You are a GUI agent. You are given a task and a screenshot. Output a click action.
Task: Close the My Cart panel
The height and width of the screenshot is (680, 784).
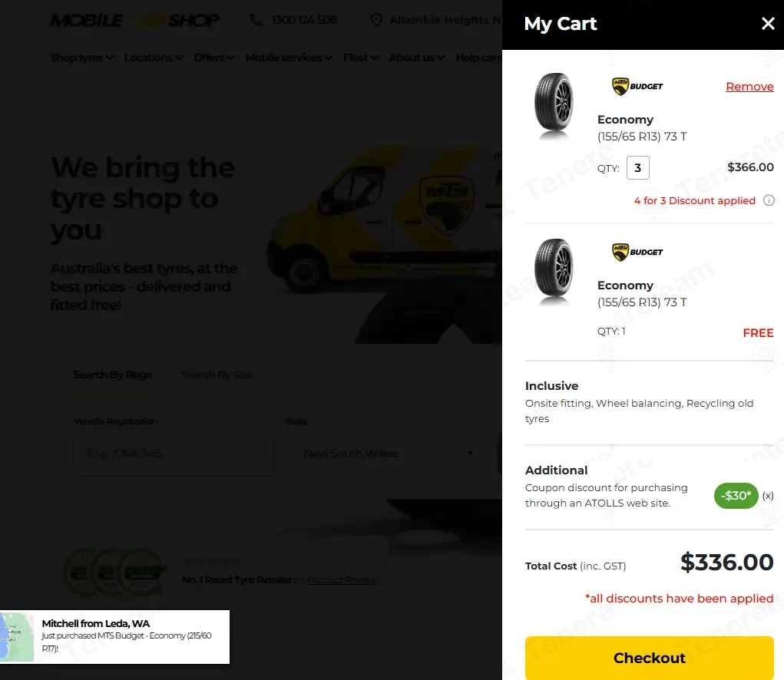point(768,24)
